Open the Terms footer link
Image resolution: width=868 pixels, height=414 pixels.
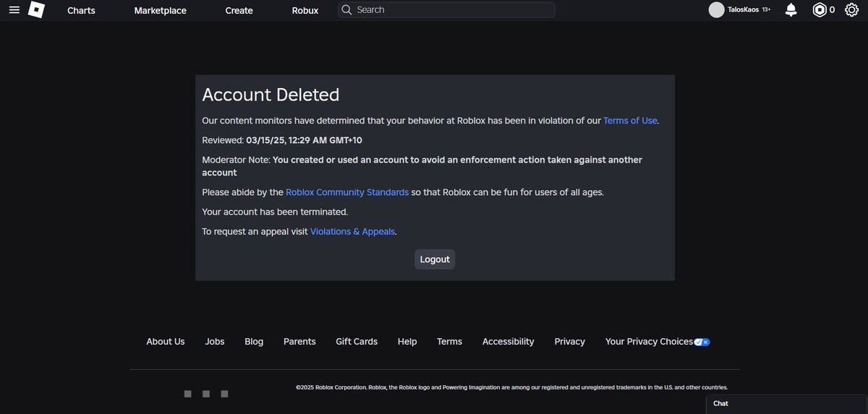(x=449, y=342)
